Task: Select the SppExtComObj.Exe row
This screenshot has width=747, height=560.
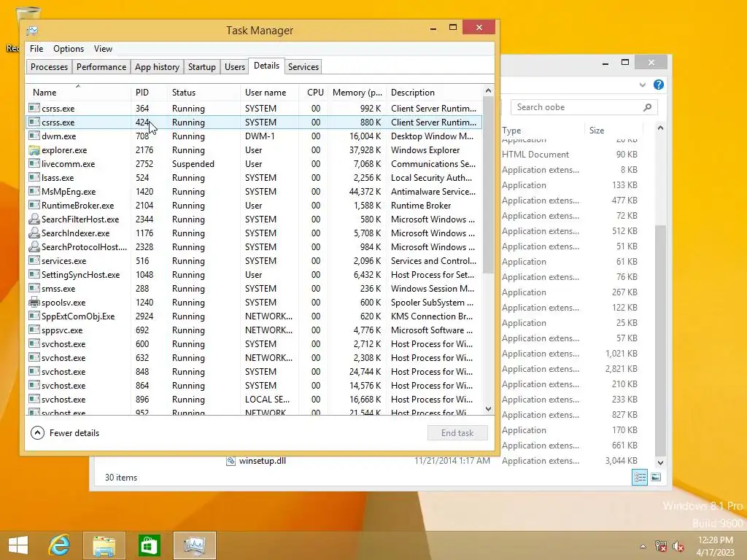Action: pos(254,316)
